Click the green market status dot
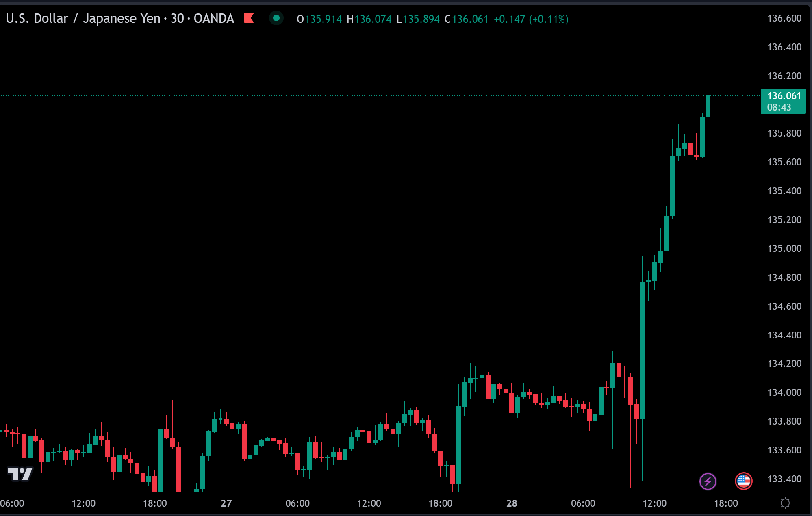This screenshot has width=812, height=516. click(276, 18)
